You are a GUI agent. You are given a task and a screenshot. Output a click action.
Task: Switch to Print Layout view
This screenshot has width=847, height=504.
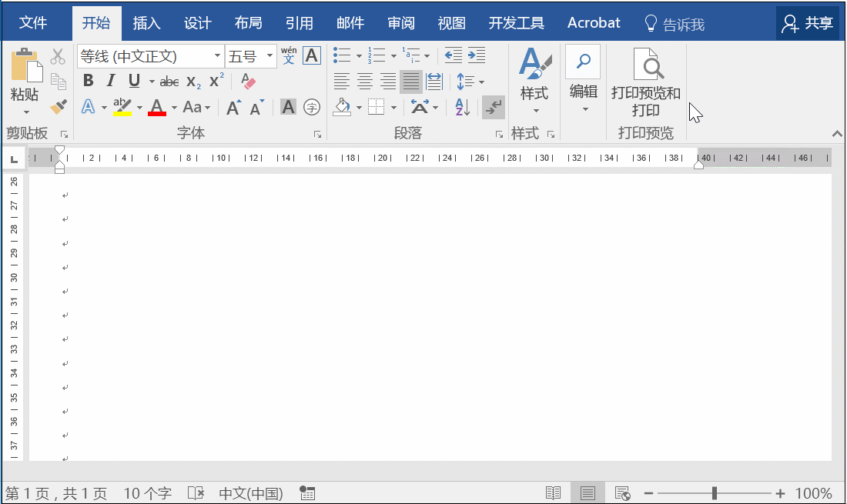(588, 492)
